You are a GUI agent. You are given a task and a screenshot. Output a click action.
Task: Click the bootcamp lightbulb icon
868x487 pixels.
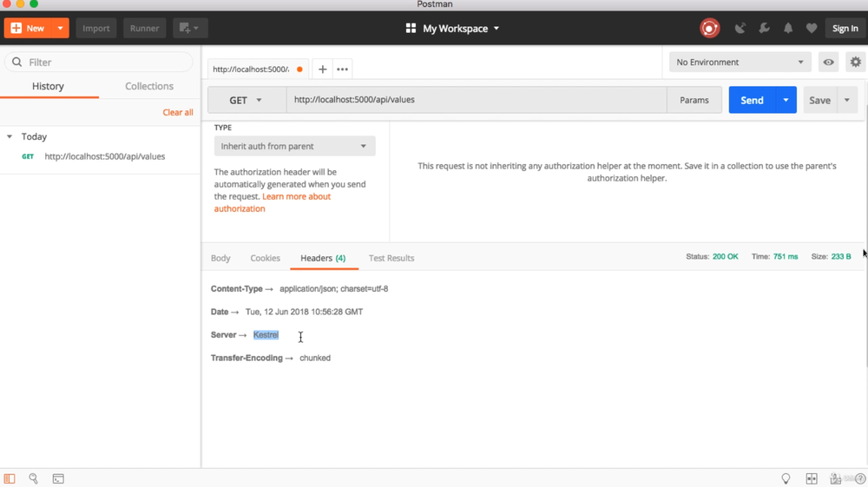tap(786, 478)
